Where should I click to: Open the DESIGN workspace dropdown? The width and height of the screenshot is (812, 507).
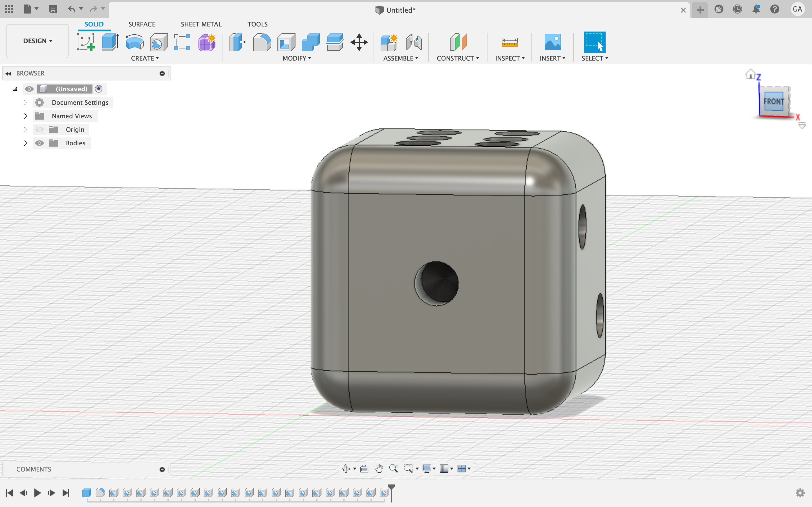pos(37,41)
